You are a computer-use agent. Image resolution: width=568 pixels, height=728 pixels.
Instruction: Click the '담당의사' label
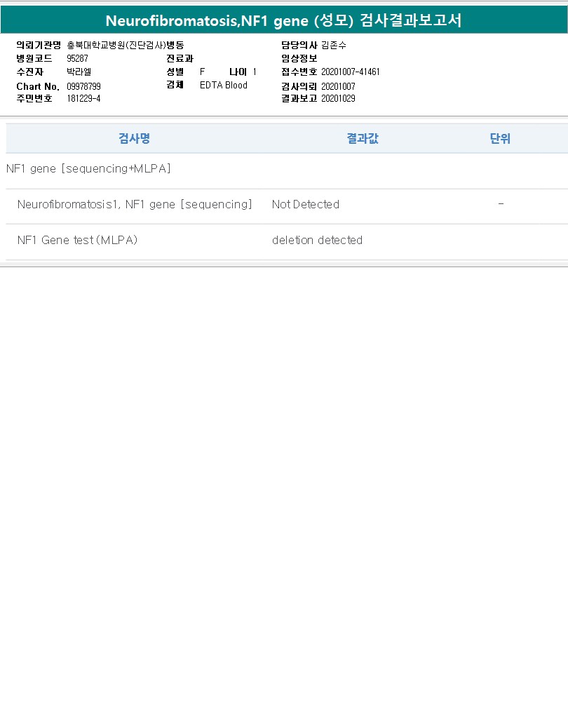[299, 45]
